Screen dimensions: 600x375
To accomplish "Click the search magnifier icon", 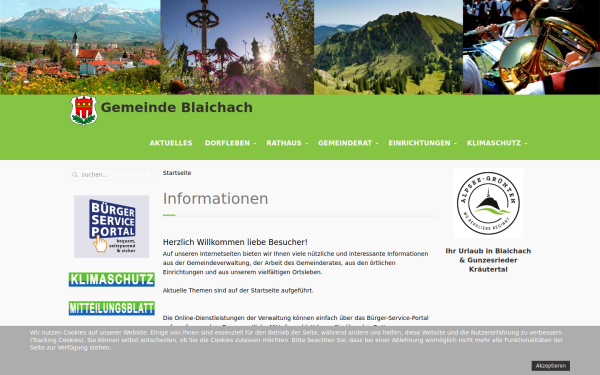I will (75, 175).
